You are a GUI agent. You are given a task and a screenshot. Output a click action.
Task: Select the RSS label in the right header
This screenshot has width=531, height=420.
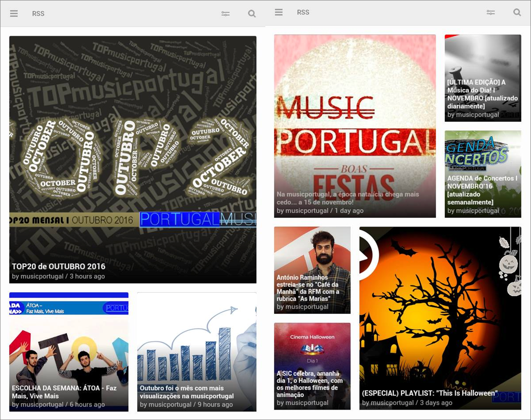pos(303,12)
